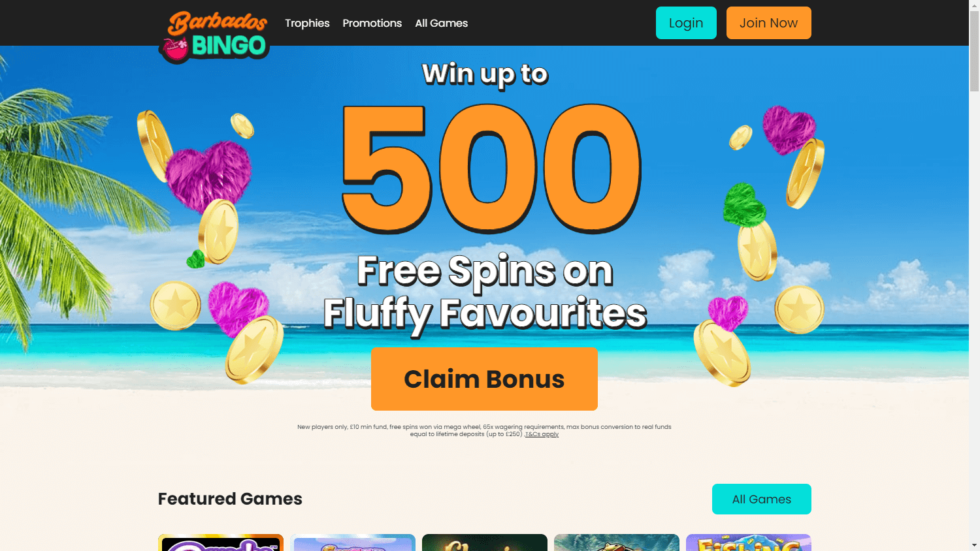Open the first purple-logo game thumbnail
Image resolution: width=980 pixels, height=551 pixels.
pos(221,543)
